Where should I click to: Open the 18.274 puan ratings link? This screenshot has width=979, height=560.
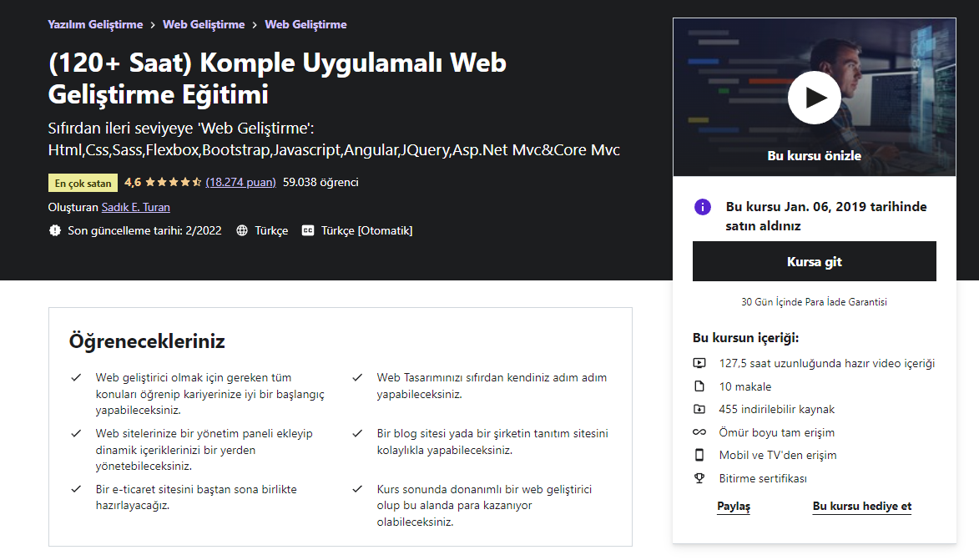point(241,182)
